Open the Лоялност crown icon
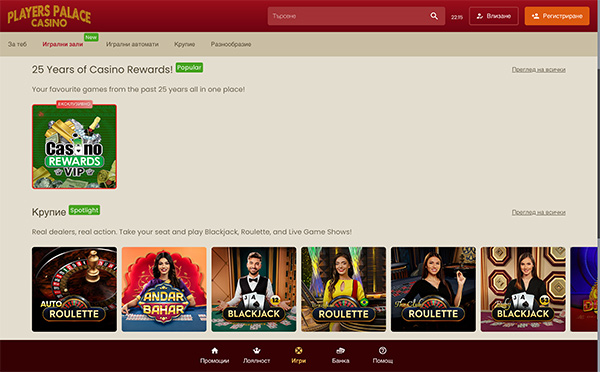The height and width of the screenshot is (372, 600). click(x=256, y=351)
